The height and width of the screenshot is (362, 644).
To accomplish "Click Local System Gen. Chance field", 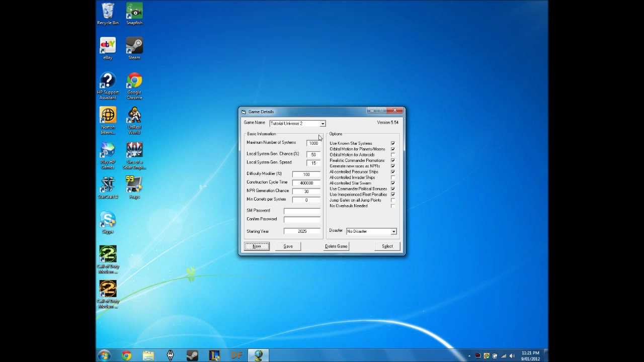I will 313,155.
